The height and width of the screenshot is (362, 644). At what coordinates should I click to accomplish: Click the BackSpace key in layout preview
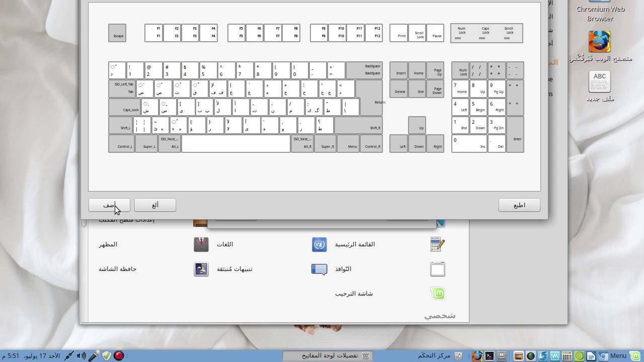click(x=364, y=70)
